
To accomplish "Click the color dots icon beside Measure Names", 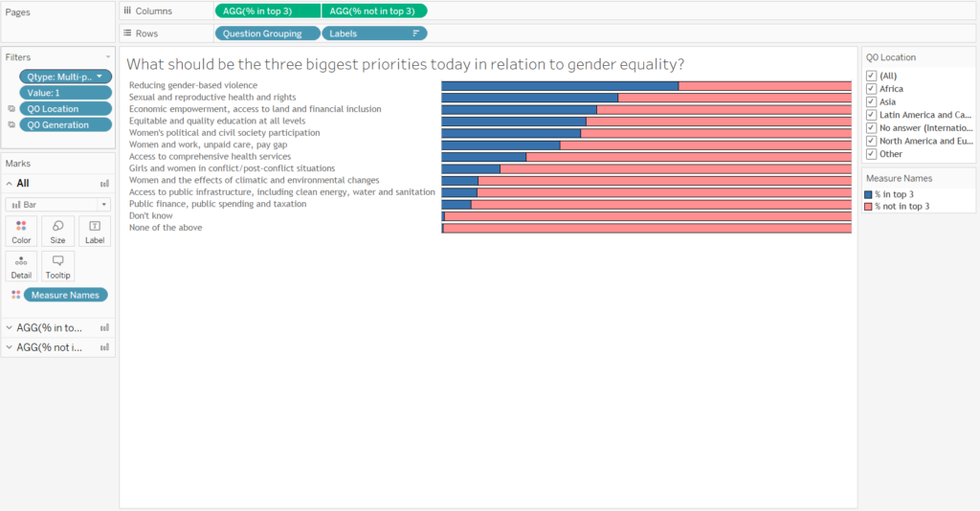I will 14,295.
